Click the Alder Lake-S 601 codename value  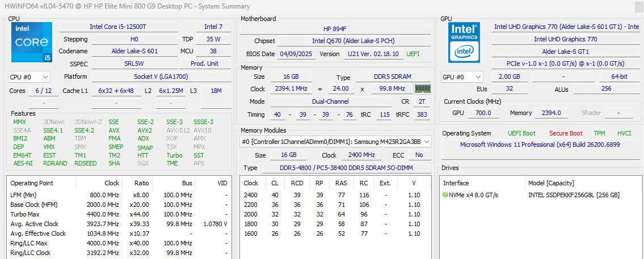click(x=134, y=52)
